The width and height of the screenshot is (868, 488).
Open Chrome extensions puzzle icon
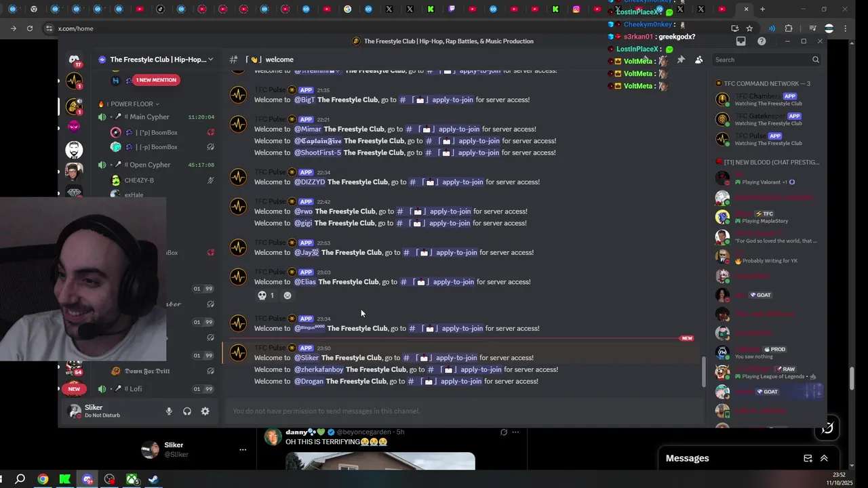click(789, 28)
